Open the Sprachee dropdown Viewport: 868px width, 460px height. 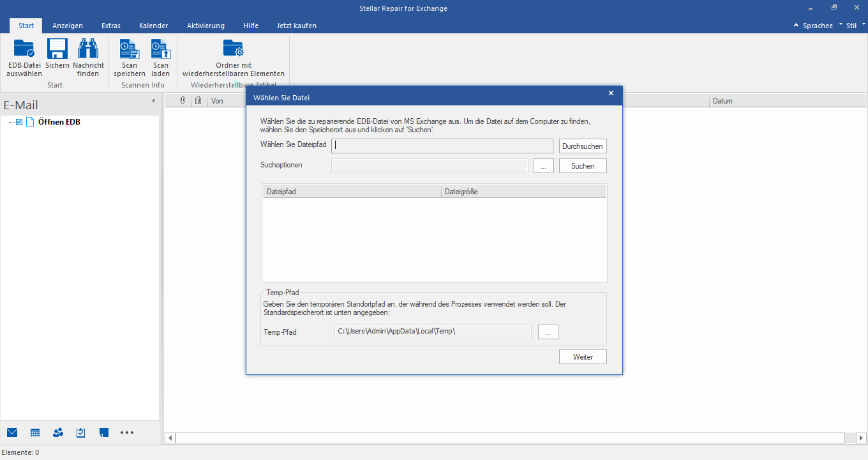822,26
